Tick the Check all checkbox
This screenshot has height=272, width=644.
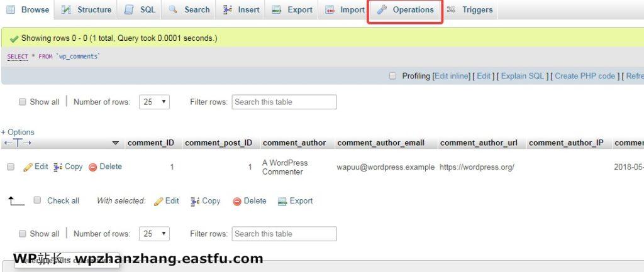click(x=37, y=200)
